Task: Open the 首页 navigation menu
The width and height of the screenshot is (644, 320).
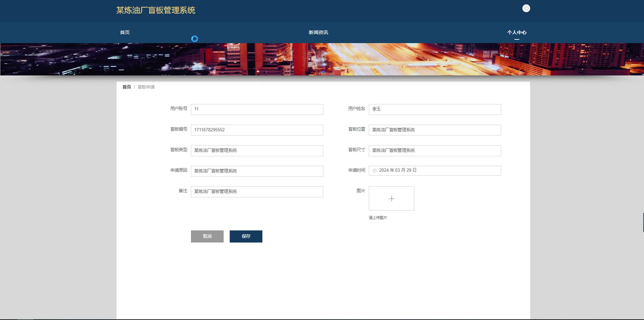Action: click(125, 32)
